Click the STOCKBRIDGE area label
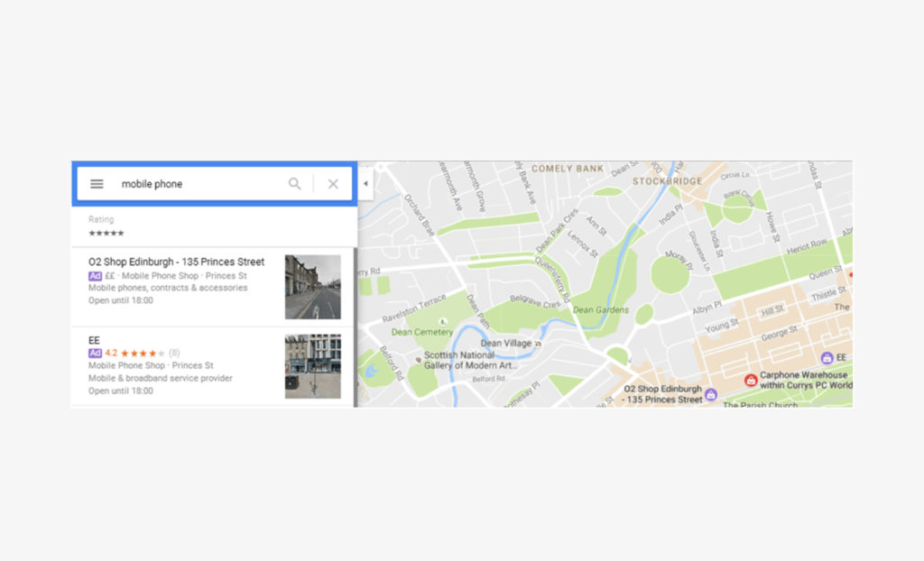 click(x=667, y=181)
